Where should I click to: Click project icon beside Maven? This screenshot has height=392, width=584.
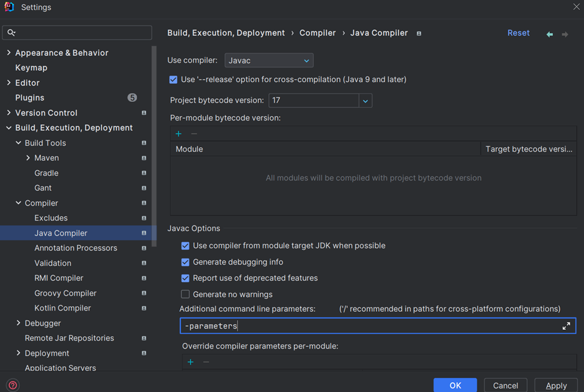pyautogui.click(x=144, y=158)
